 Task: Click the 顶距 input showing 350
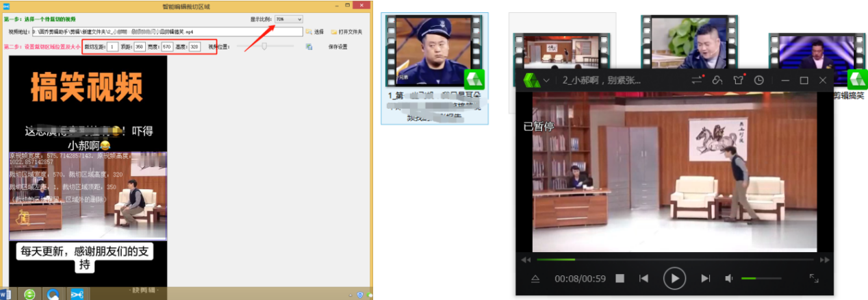tap(140, 47)
